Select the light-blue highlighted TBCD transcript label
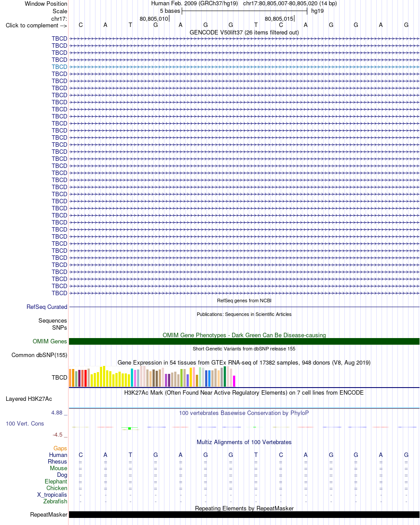This screenshot has height=525, width=420. tap(59, 67)
